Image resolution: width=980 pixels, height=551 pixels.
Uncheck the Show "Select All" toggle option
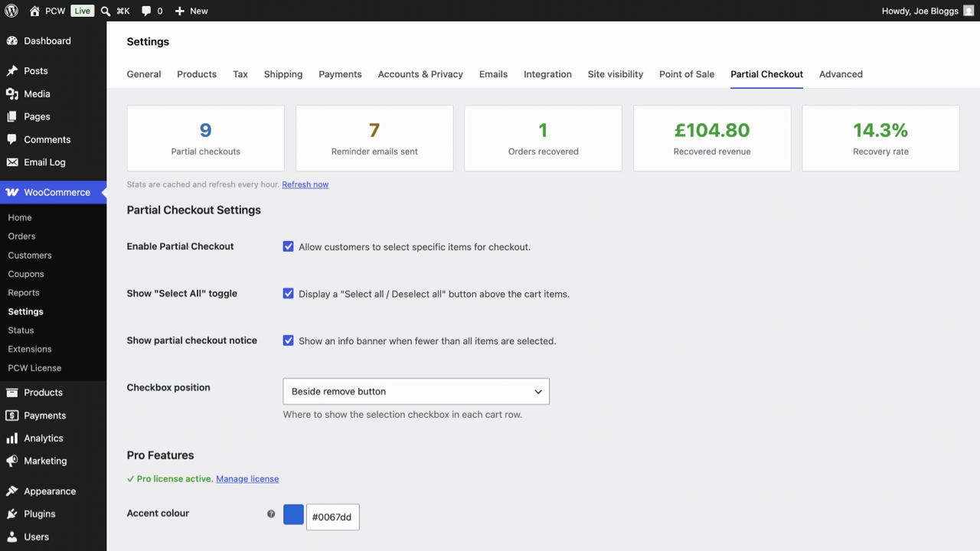pos(288,293)
